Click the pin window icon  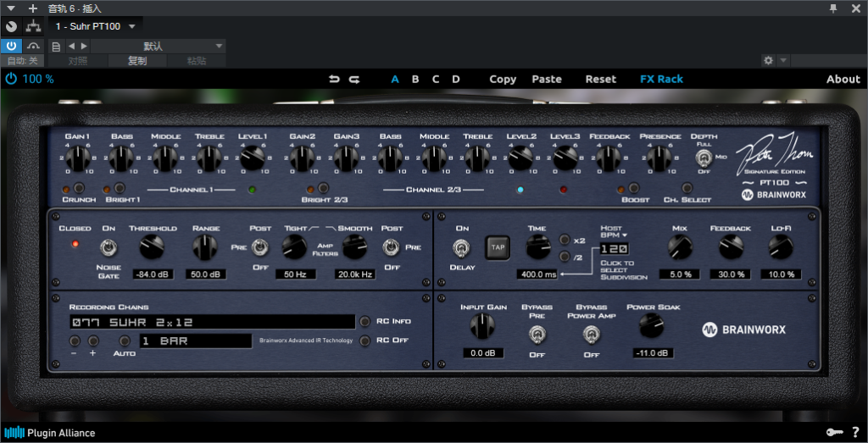coord(833,8)
